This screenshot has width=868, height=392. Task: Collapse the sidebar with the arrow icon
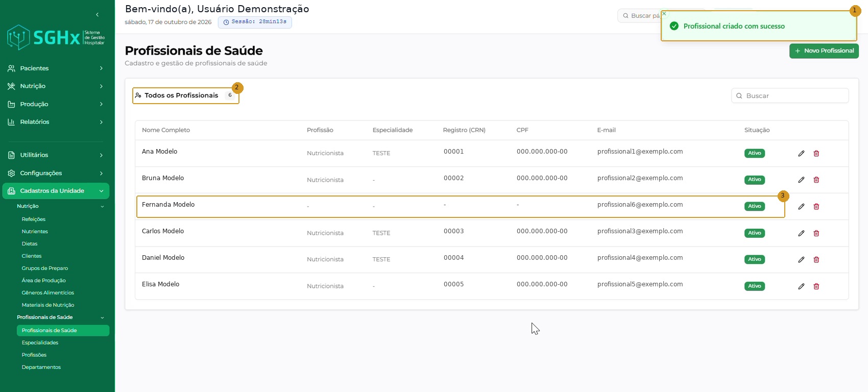click(97, 15)
